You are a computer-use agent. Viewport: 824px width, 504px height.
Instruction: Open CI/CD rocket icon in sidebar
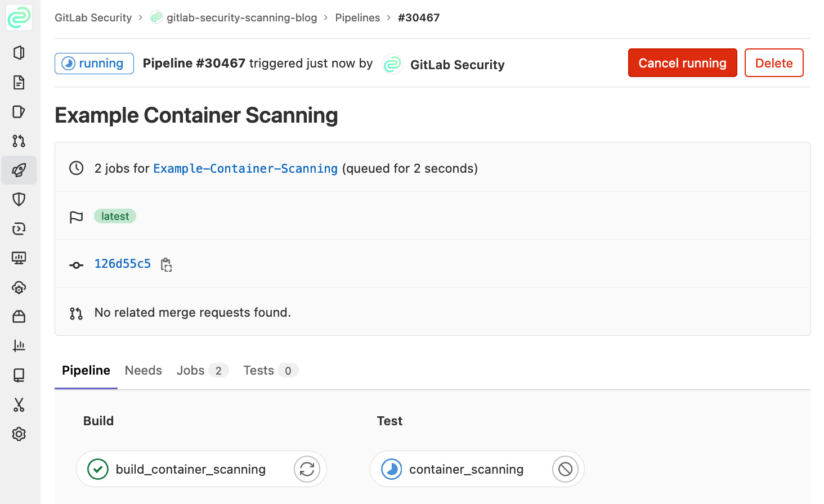click(19, 170)
